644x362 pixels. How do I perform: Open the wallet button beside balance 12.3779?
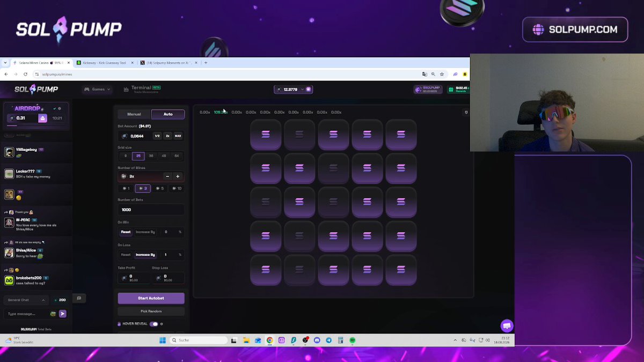click(309, 89)
